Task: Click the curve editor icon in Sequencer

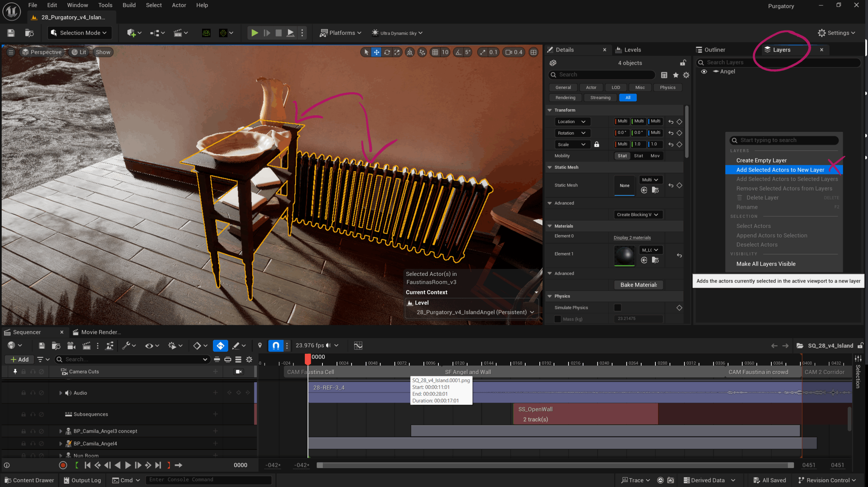Action: click(358, 346)
